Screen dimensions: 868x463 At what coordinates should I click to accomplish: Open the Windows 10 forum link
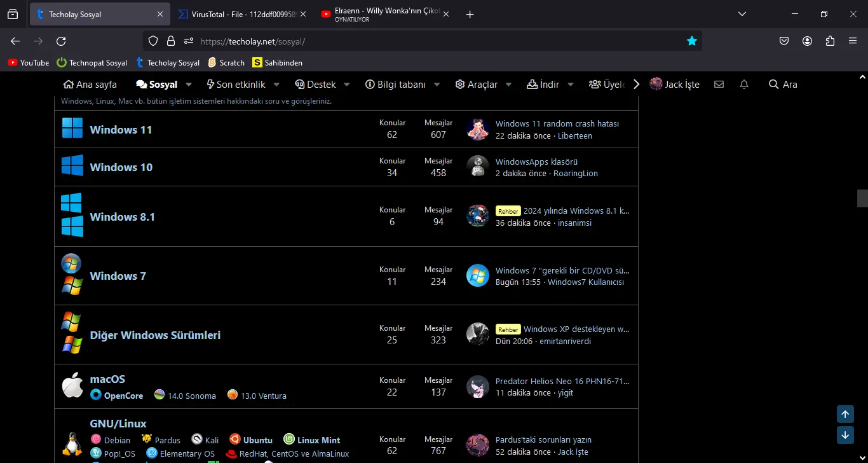coord(121,167)
